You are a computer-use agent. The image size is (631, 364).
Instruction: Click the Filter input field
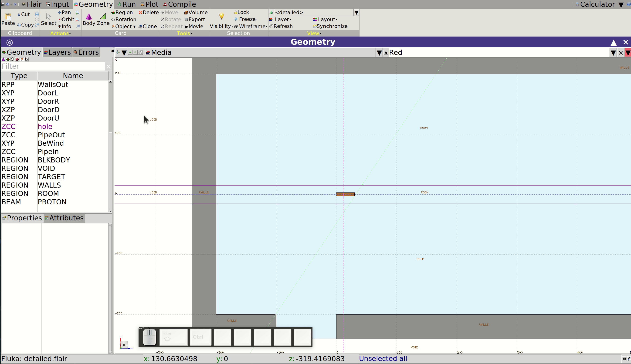53,66
